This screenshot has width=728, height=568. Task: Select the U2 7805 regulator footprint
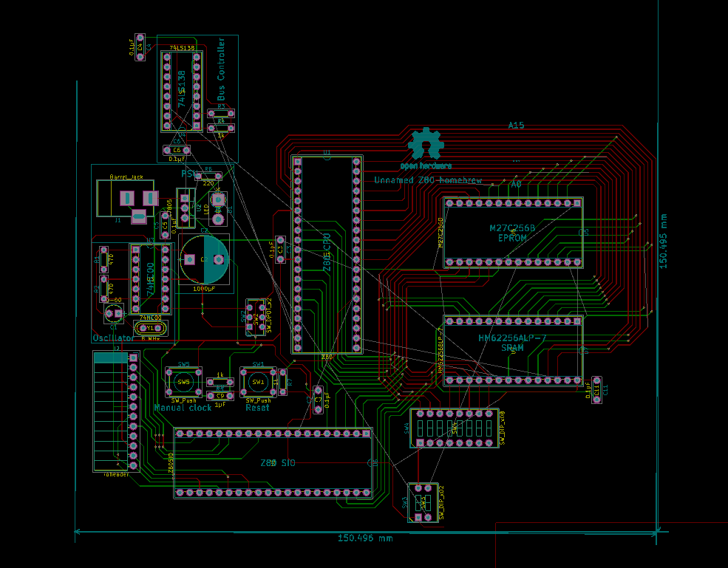coord(186,208)
